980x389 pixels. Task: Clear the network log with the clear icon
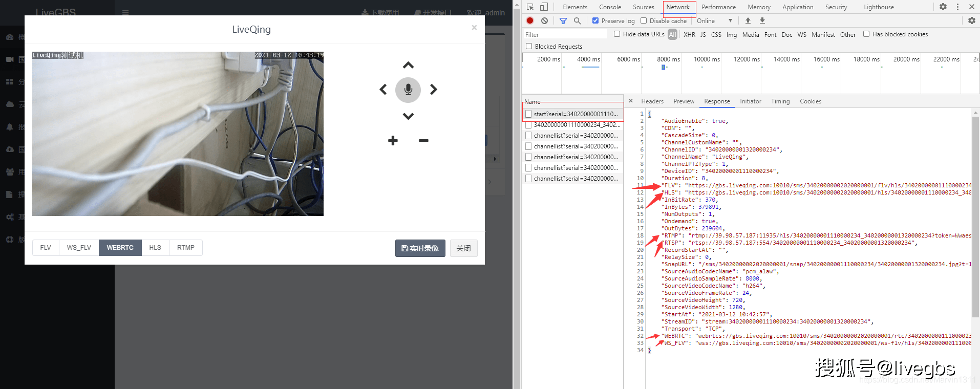(544, 20)
